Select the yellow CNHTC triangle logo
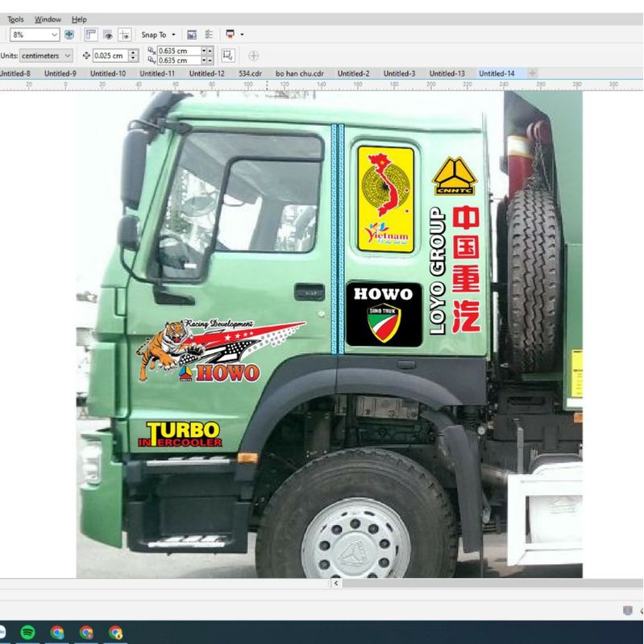This screenshot has width=644, height=644. (x=455, y=176)
